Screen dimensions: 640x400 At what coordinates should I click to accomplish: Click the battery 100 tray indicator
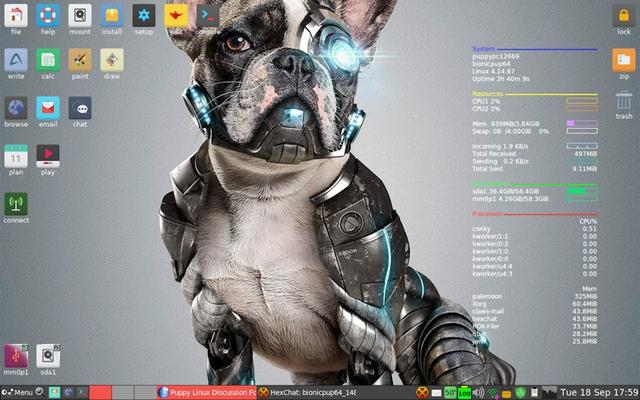464,393
